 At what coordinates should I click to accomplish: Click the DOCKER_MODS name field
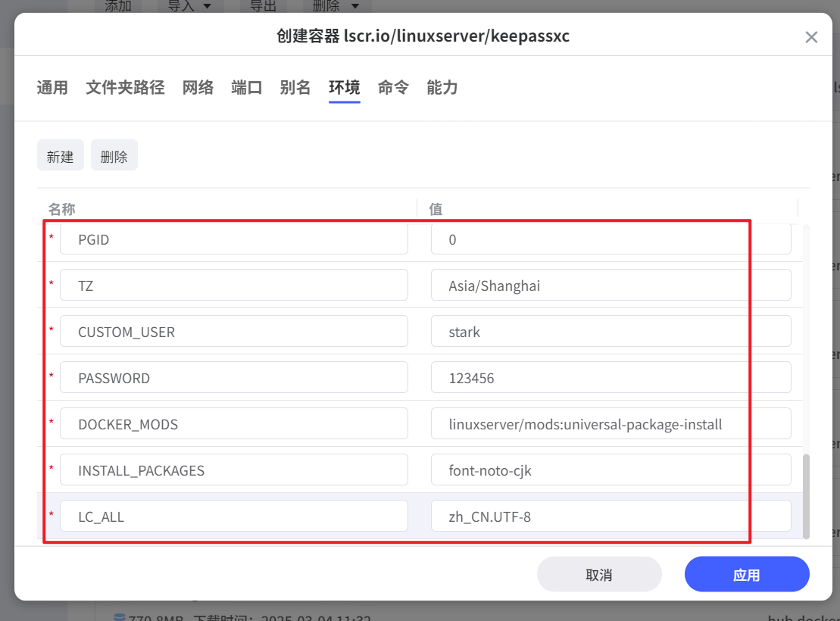233,424
